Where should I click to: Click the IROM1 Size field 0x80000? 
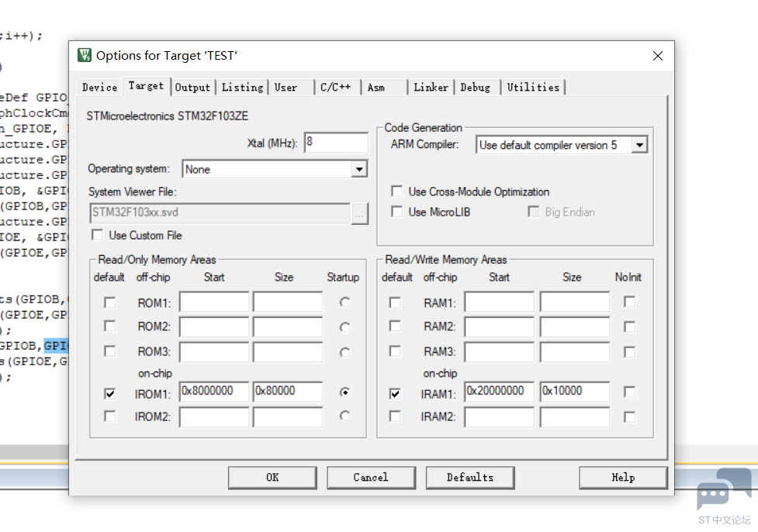click(288, 392)
